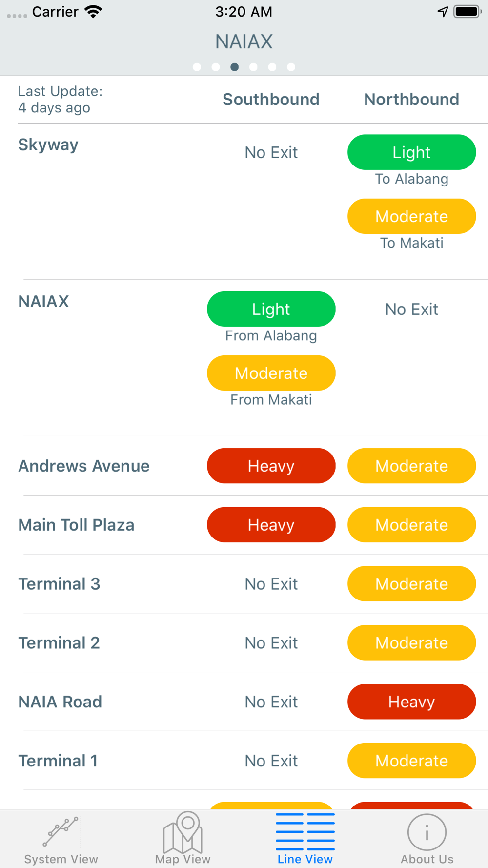Tap the location arrow in the status bar

coord(443,11)
